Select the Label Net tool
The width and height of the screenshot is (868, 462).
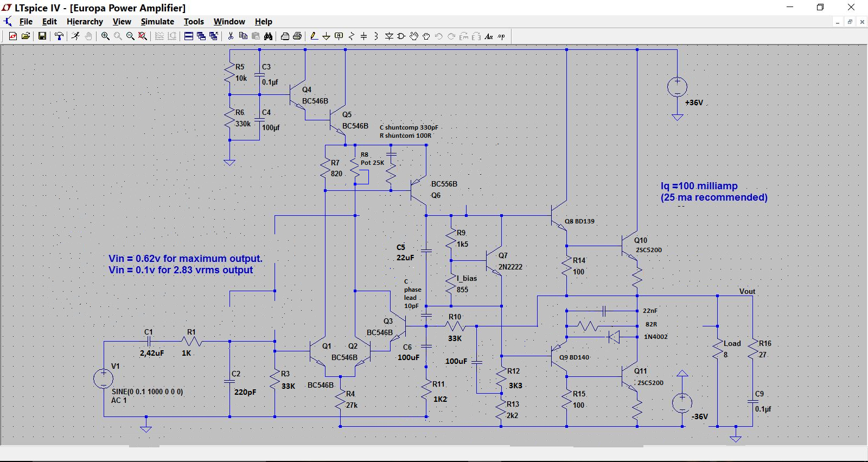pyautogui.click(x=339, y=36)
